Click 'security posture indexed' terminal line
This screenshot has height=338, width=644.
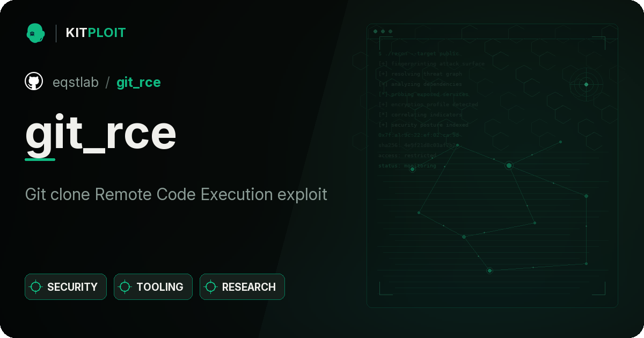click(423, 125)
